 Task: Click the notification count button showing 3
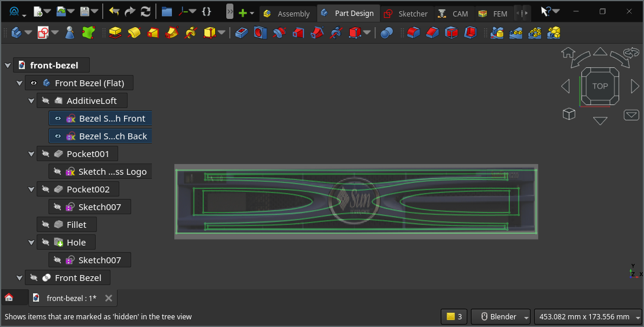pyautogui.click(x=454, y=316)
